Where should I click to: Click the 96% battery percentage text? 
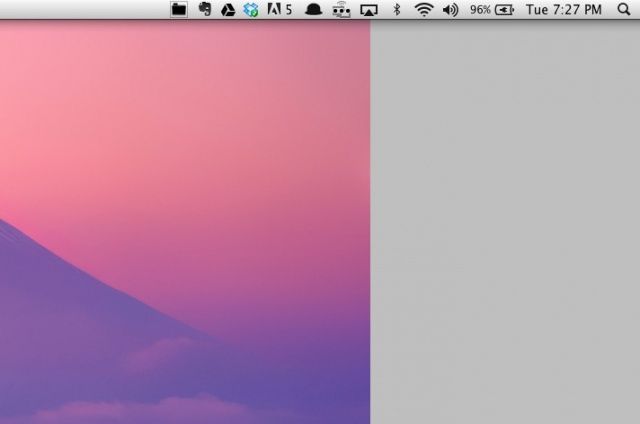point(480,9)
